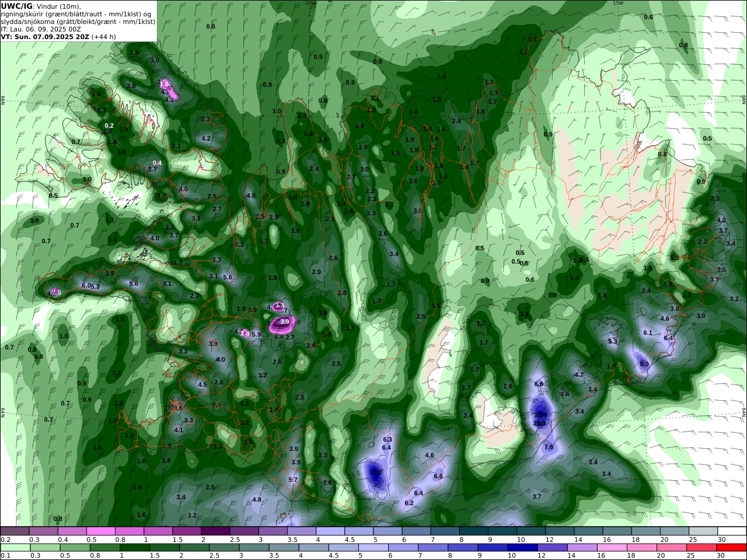747x560 pixels.
Task: Click the white '0.4' value on map
Action: tap(157, 163)
